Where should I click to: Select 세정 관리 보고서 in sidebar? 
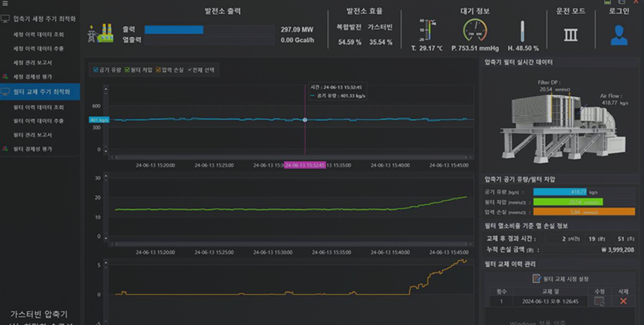coord(33,62)
